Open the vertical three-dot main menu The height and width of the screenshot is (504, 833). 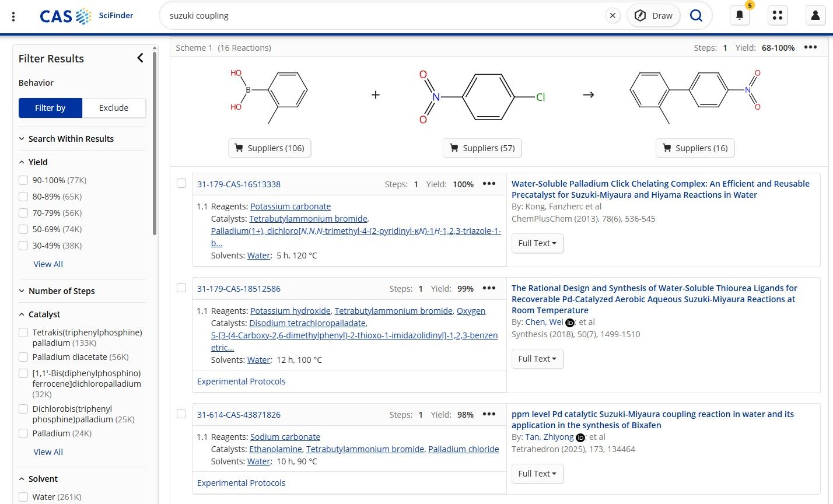tap(13, 16)
